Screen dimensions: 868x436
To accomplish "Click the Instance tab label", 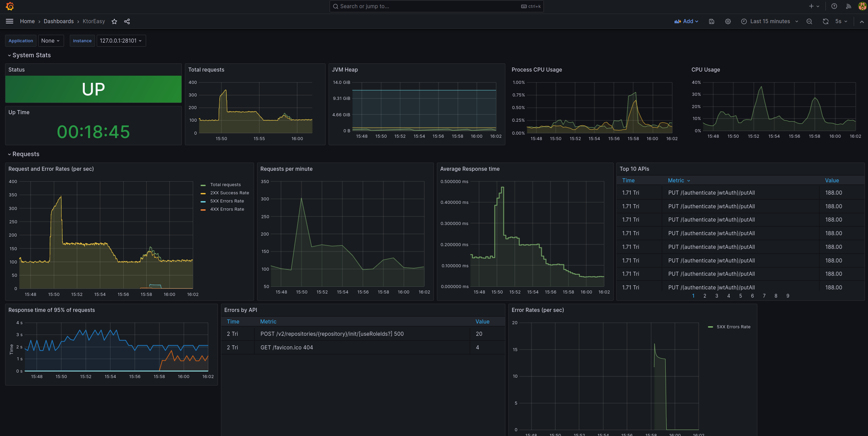I will pos(82,40).
